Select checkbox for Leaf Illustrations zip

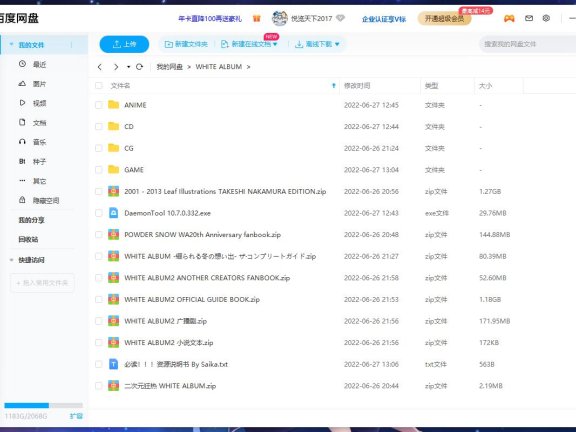(98, 191)
